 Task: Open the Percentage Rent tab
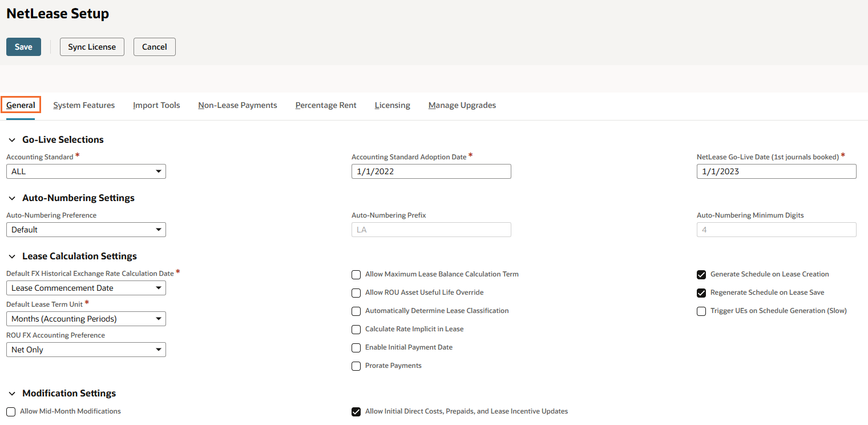326,105
